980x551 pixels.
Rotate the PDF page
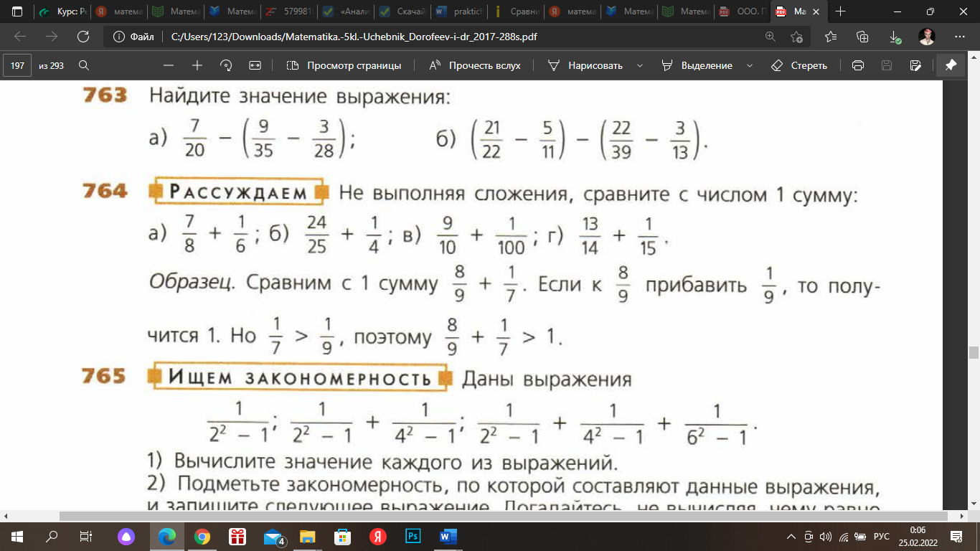[x=227, y=65]
